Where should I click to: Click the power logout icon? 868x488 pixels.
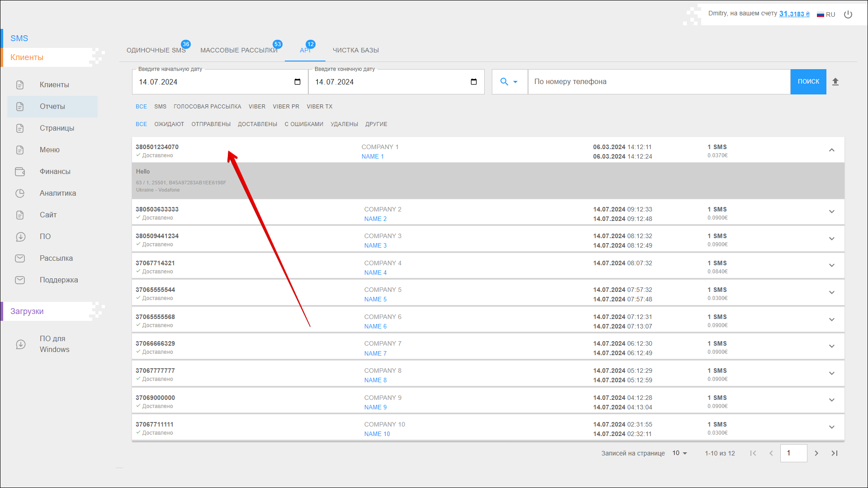(848, 14)
